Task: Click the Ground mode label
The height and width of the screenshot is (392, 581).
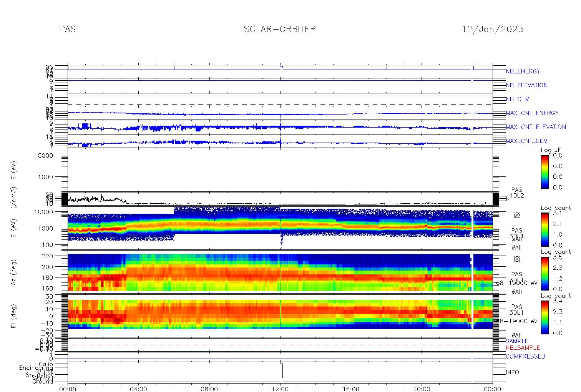Action: pos(43,382)
